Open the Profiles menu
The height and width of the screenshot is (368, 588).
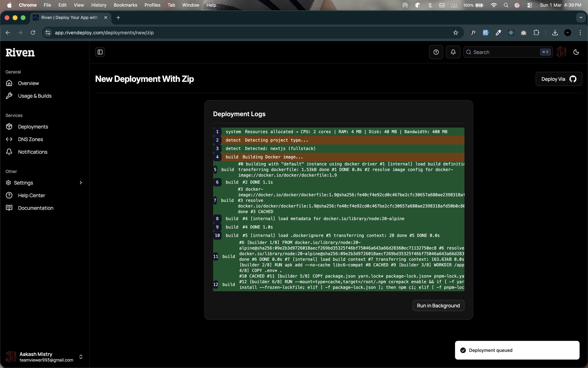click(x=152, y=5)
